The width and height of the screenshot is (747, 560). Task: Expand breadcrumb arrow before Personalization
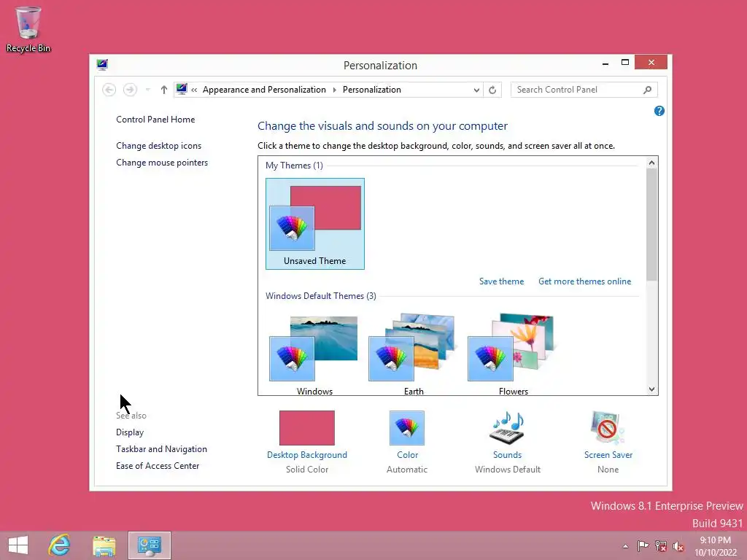point(334,90)
